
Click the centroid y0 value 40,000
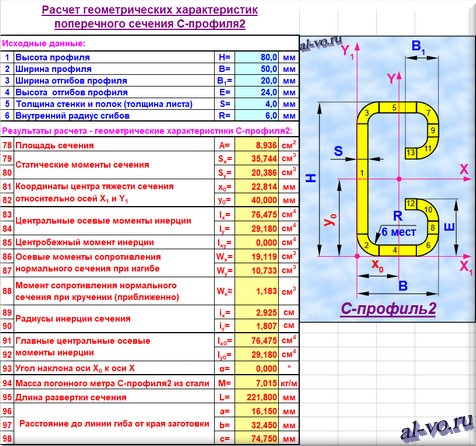(x=256, y=200)
